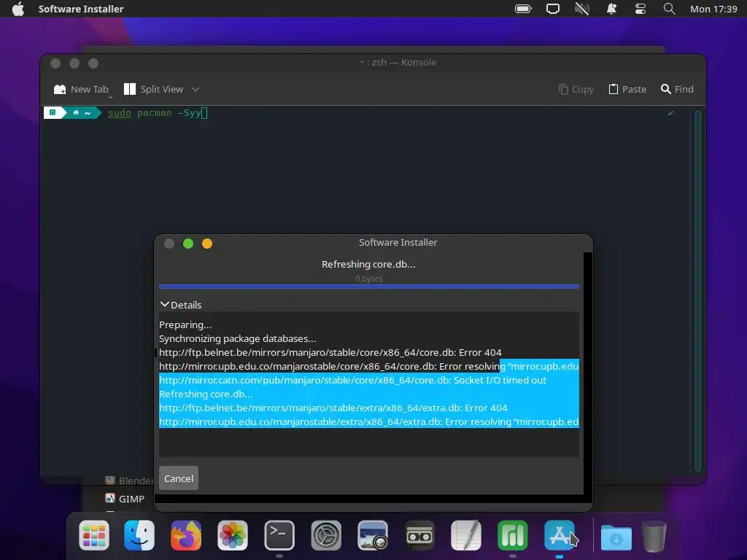
Task: Click the Manjaro prompt segment icon
Action: pos(53,113)
